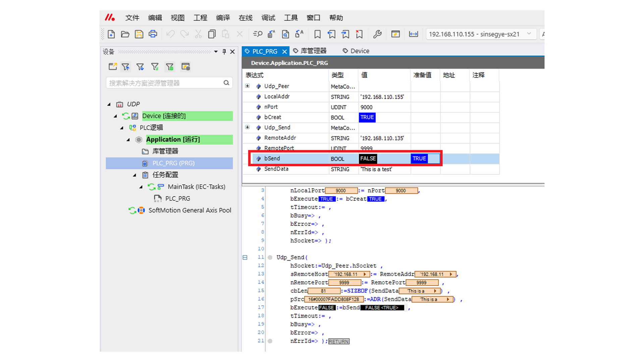The height and width of the screenshot is (362, 644).
Task: Click the print toolbar icon
Action: 153,34
